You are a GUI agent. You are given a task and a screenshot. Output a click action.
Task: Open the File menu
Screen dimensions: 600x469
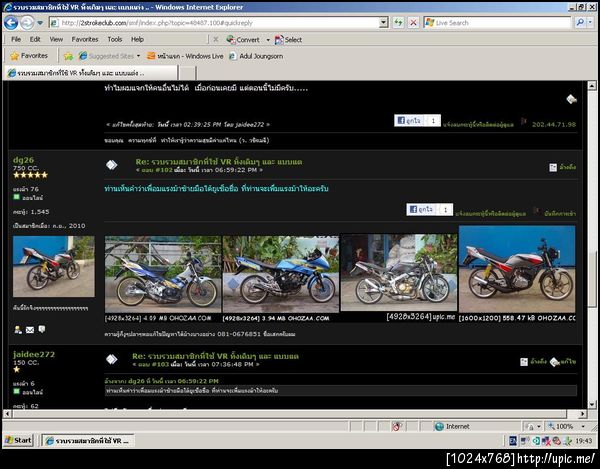16,39
